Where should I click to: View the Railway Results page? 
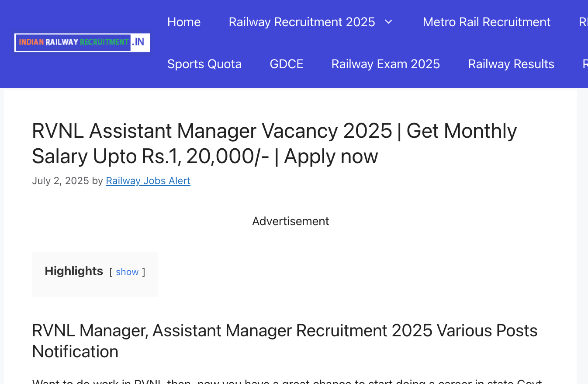tap(511, 64)
